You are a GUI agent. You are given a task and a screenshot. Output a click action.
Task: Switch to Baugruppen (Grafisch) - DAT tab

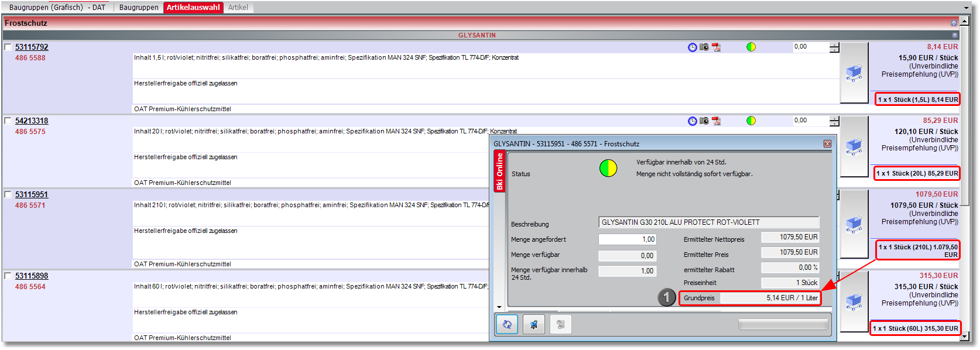coord(57,8)
